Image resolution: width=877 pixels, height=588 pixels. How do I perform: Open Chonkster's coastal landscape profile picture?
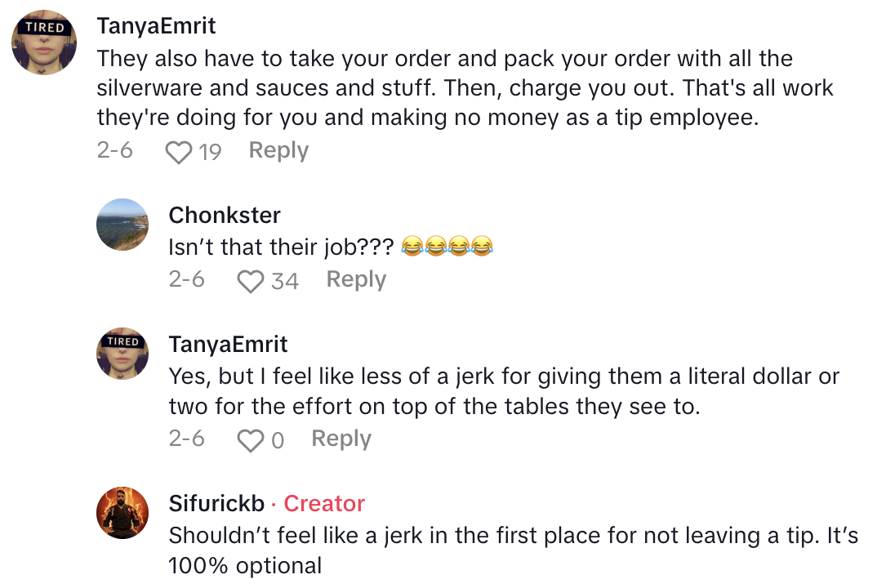coord(122,225)
